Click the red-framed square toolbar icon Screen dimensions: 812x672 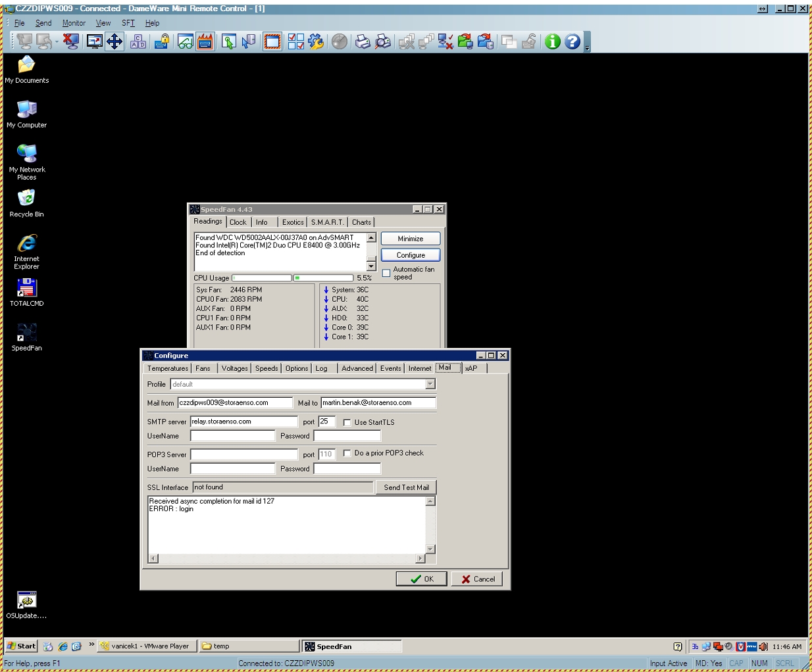[x=272, y=41]
